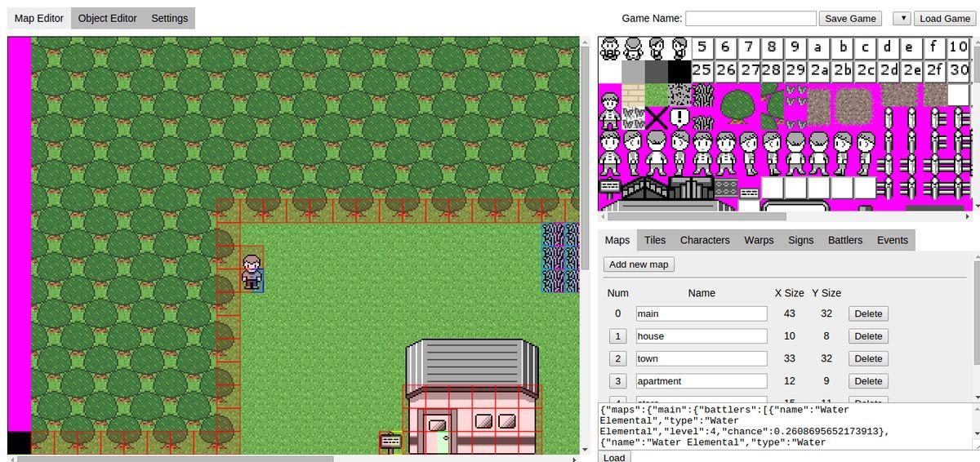Pick the tile labeled '2a' in palette
The height and width of the screenshot is (462, 980).
(x=819, y=71)
